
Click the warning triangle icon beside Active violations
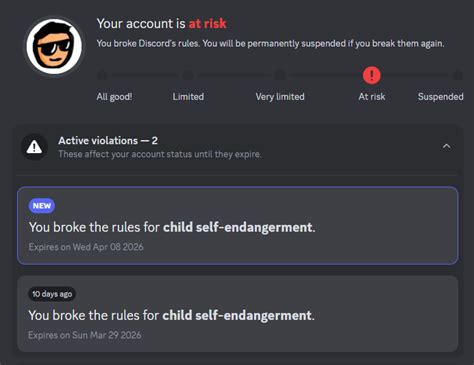pos(34,147)
